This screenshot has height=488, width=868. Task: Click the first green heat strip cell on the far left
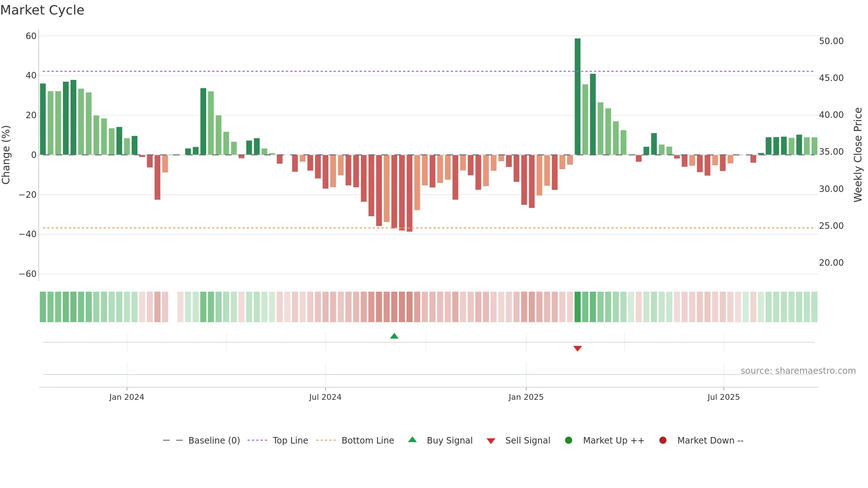tap(43, 307)
